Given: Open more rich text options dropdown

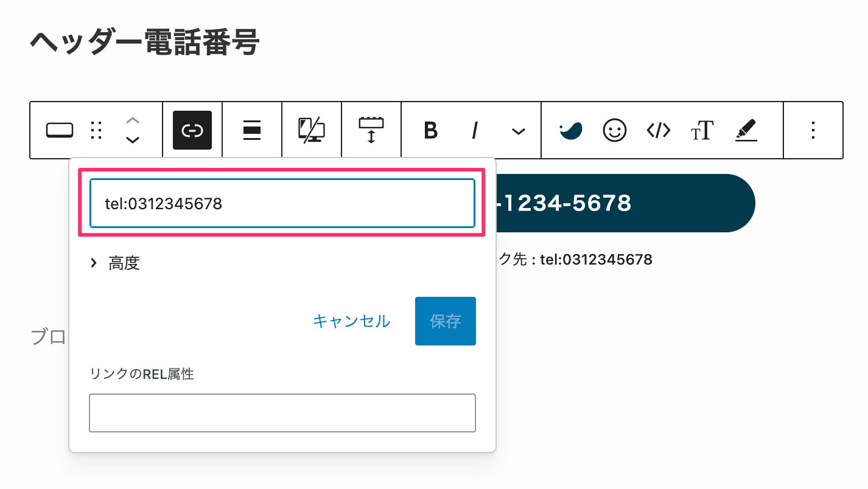Looking at the screenshot, I should tap(518, 131).
